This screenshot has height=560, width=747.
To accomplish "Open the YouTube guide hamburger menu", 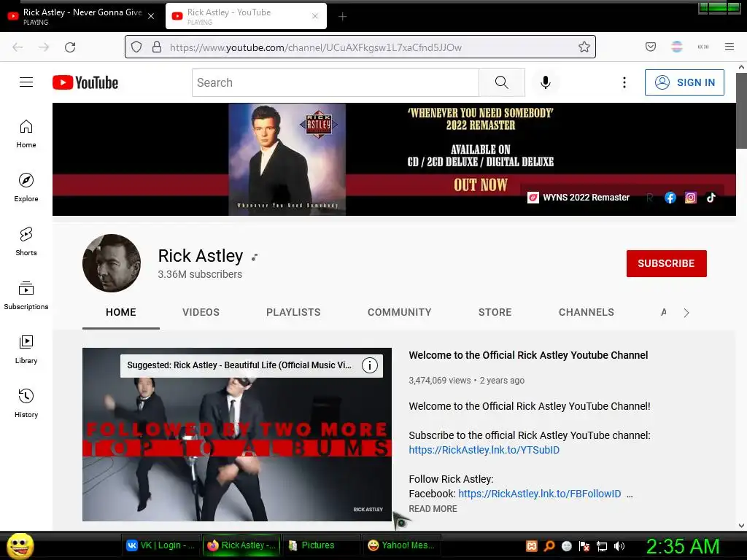I will point(26,82).
